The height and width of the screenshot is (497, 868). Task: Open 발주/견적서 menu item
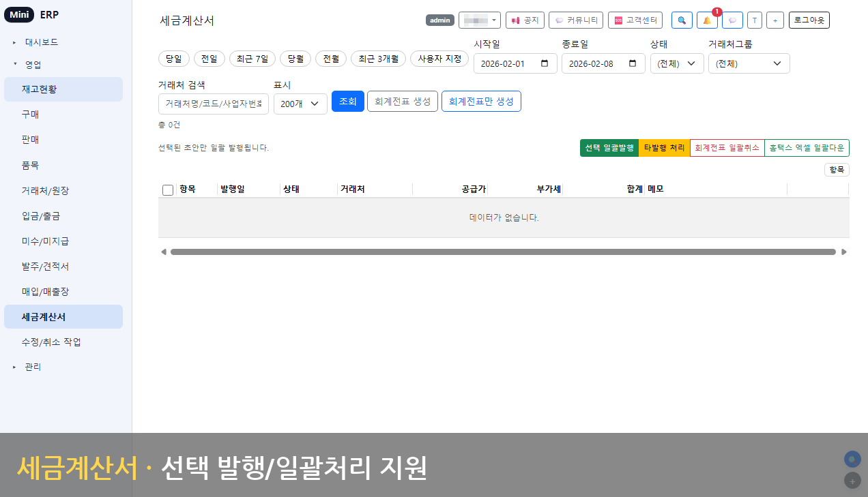(63, 266)
